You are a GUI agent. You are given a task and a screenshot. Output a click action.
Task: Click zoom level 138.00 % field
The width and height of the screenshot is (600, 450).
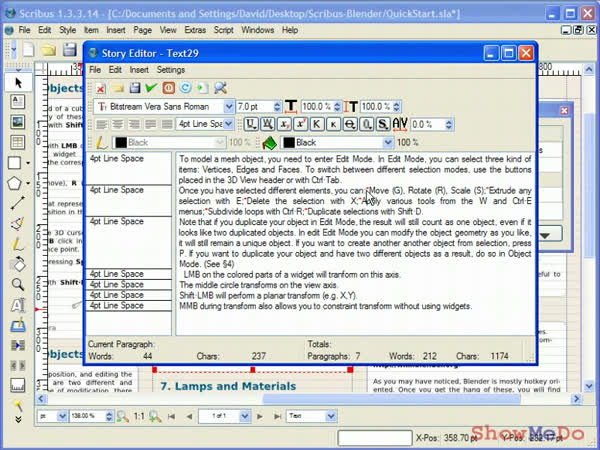coord(87,416)
